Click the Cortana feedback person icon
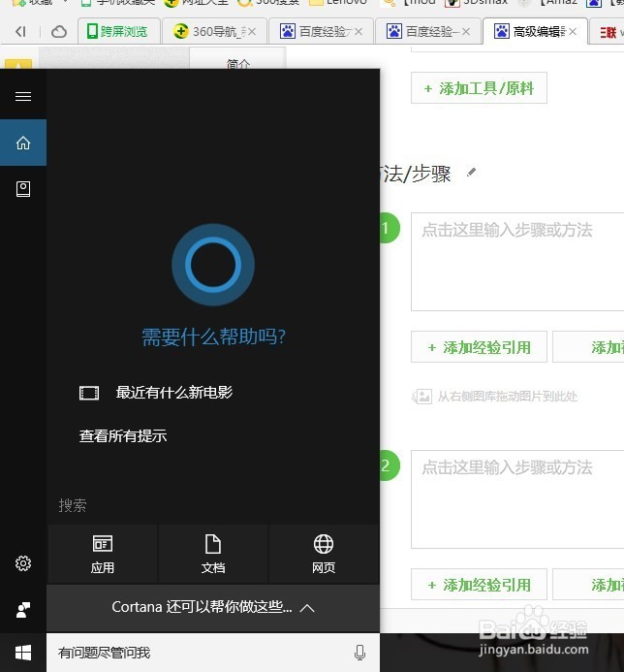Screen dimensions: 624x672 tap(23, 610)
